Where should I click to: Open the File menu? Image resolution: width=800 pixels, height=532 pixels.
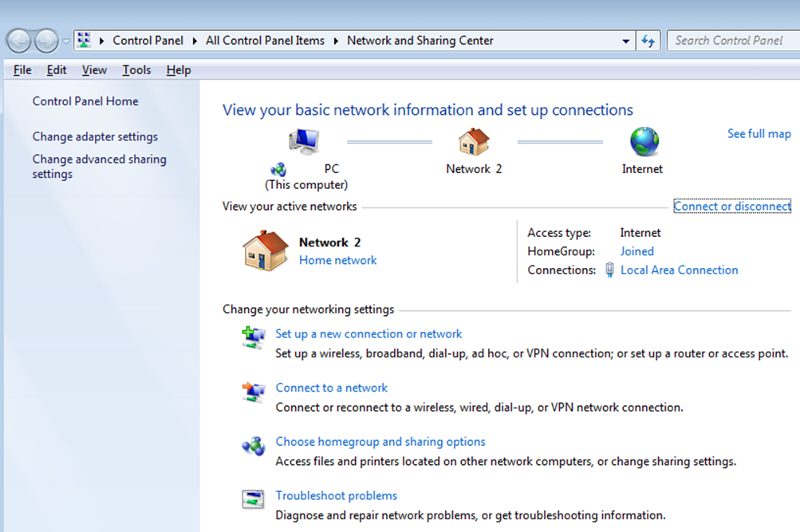pos(22,70)
